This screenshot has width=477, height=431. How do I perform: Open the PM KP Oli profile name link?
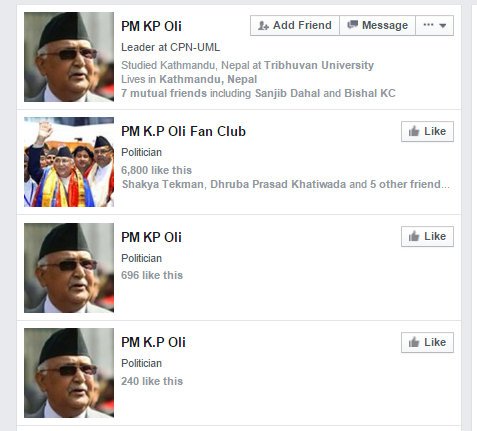click(151, 26)
